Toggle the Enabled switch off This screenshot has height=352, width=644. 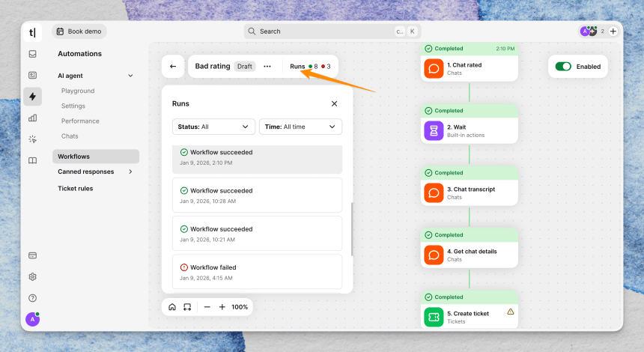563,67
